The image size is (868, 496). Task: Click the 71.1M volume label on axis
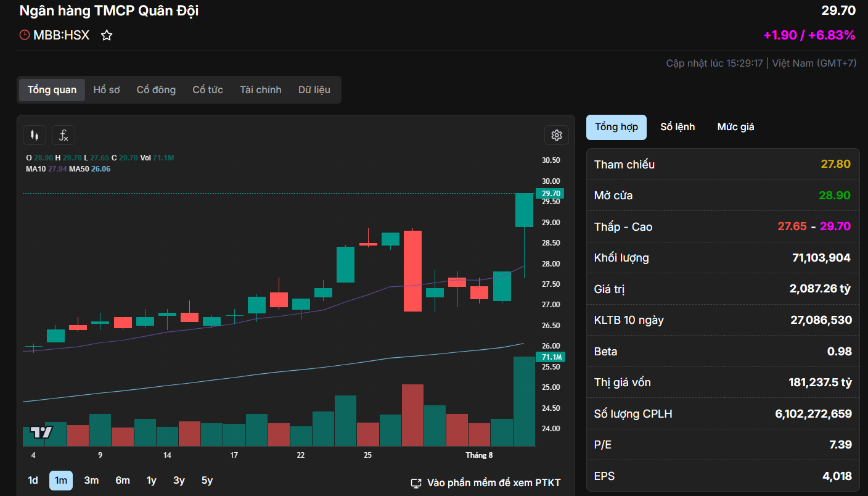click(551, 357)
